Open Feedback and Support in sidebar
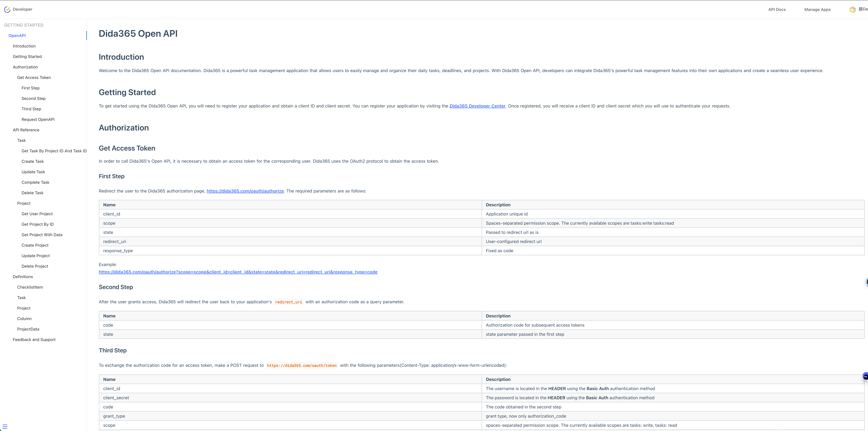This screenshot has height=431, width=868. pos(34,340)
